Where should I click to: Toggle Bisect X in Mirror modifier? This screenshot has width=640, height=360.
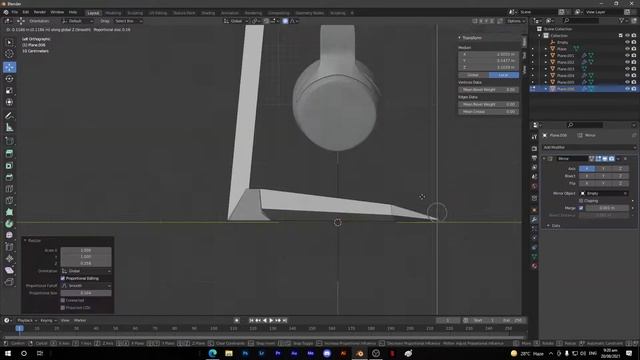tap(587, 176)
